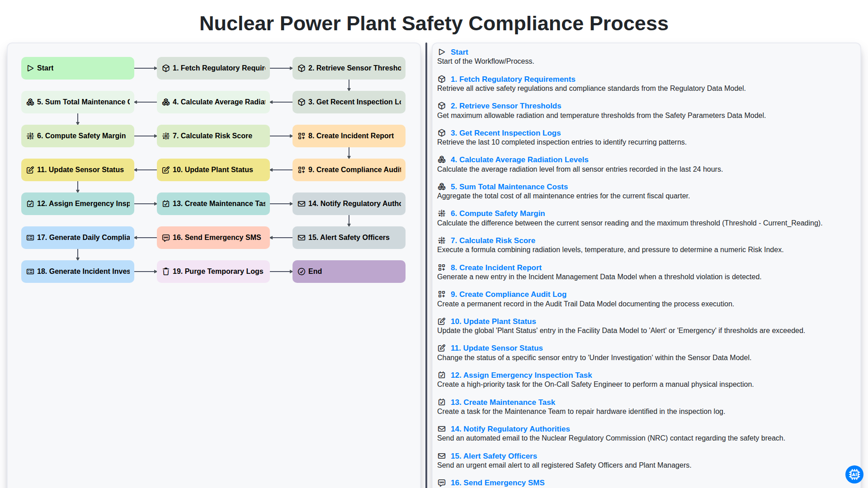This screenshot has height=488, width=868.
Task: Click the task-check icon beside Assign Emergency Inspection Task link
Action: coord(442,375)
